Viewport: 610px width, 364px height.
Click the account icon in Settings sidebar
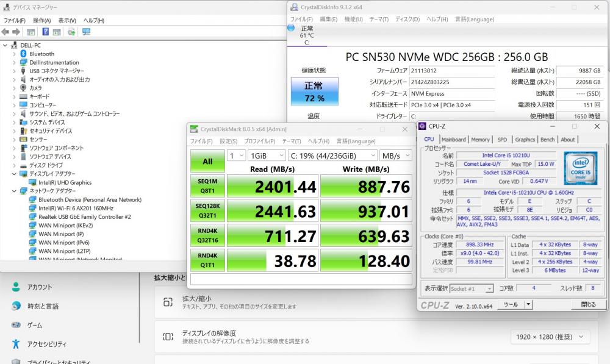pos(16,287)
